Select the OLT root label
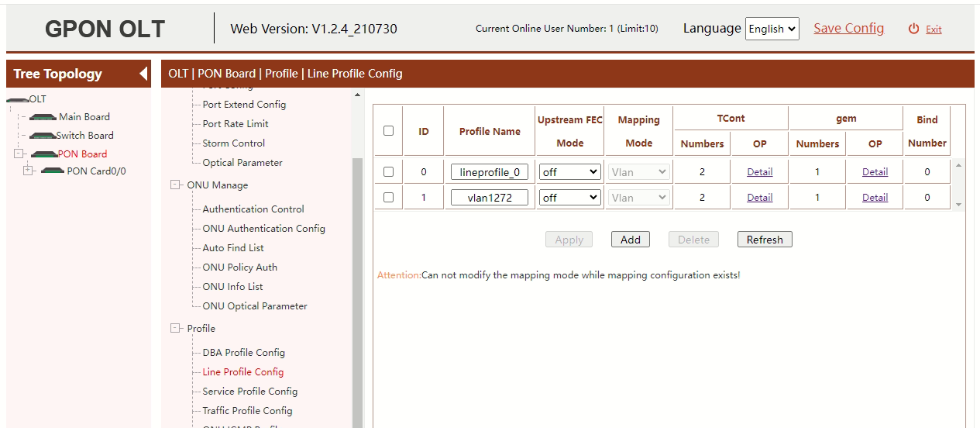Image resolution: width=980 pixels, height=428 pixels. point(38,99)
